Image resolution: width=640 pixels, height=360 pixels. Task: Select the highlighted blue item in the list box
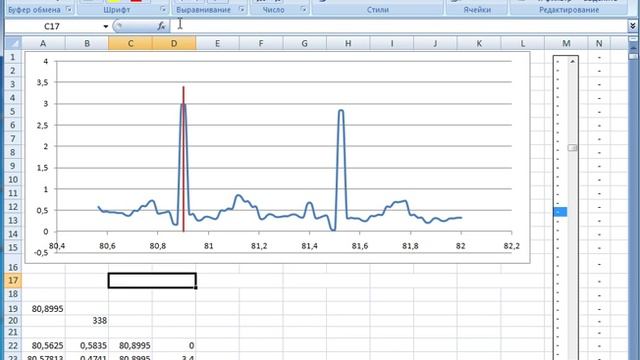pyautogui.click(x=560, y=212)
